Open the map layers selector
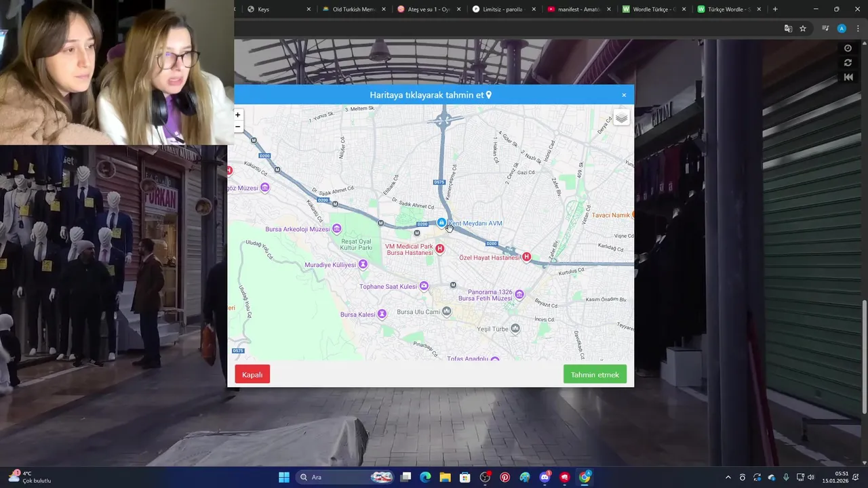The height and width of the screenshot is (488, 868). [621, 118]
